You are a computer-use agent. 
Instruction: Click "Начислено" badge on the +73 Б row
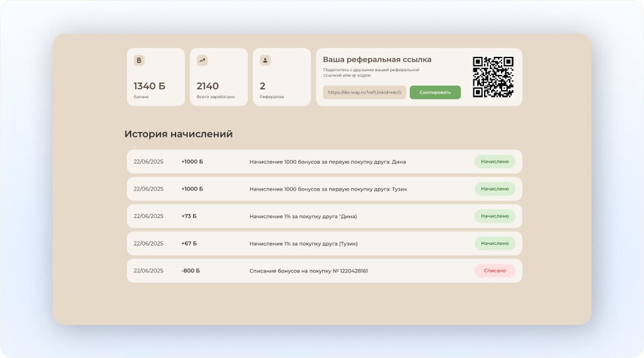[x=495, y=216]
